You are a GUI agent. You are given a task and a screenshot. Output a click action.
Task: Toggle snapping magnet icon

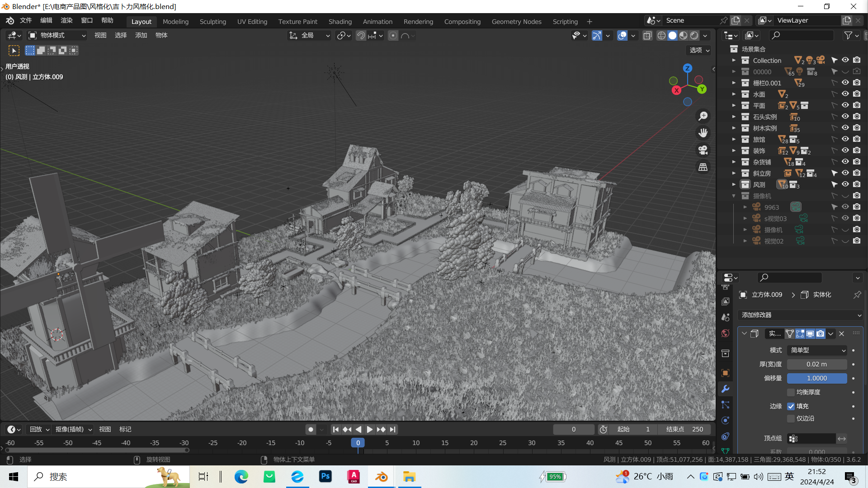(361, 36)
